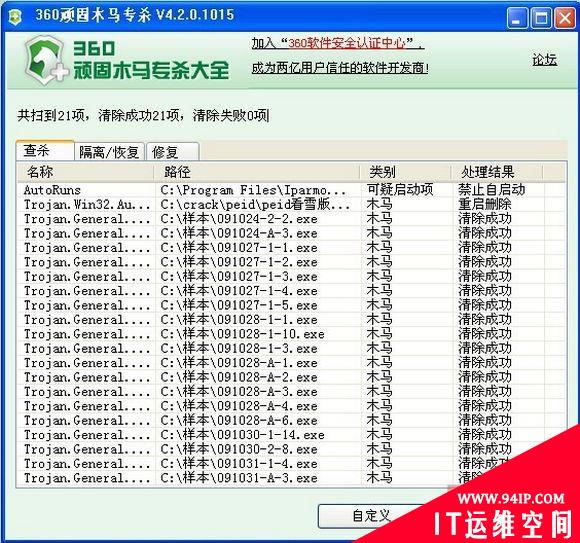Maximize the 360 window
Viewport: 580px width, 543px height.
[x=541, y=18]
